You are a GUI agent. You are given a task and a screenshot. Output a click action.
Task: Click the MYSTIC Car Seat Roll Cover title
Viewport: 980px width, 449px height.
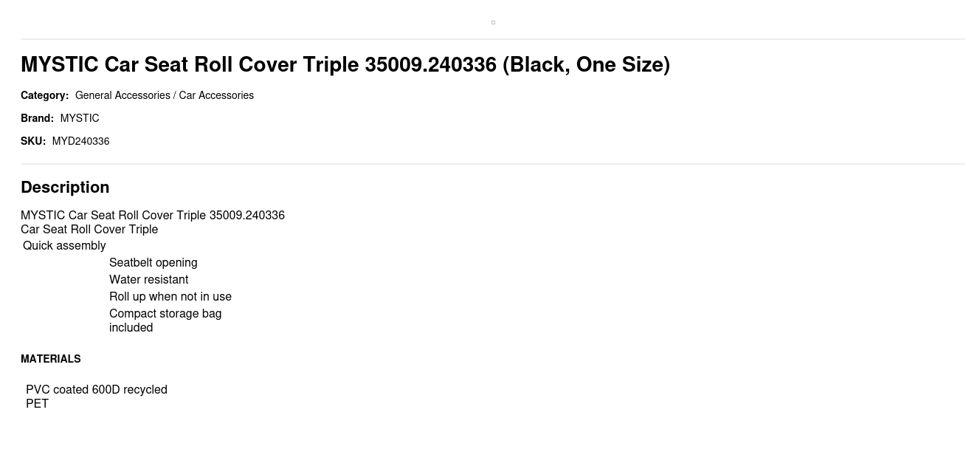[345, 65]
